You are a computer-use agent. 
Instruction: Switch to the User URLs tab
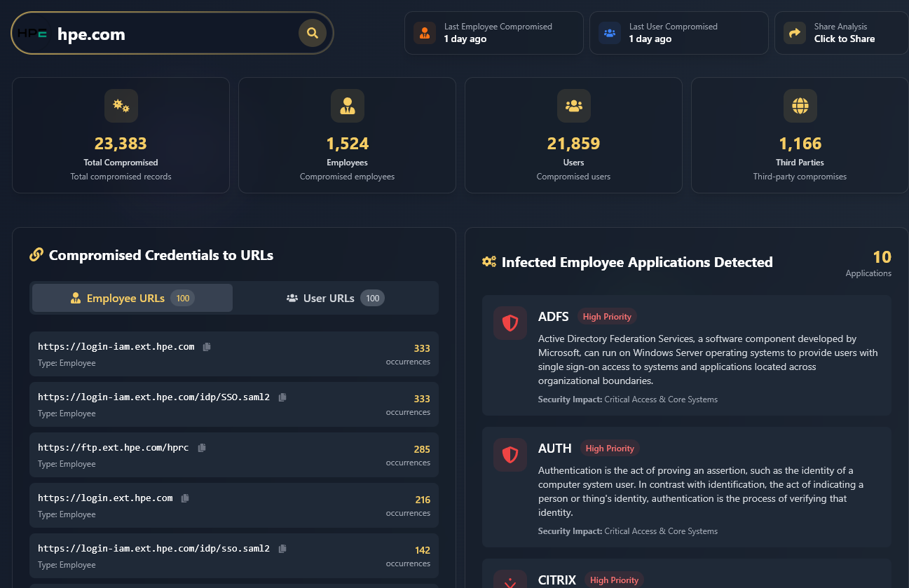tap(335, 298)
